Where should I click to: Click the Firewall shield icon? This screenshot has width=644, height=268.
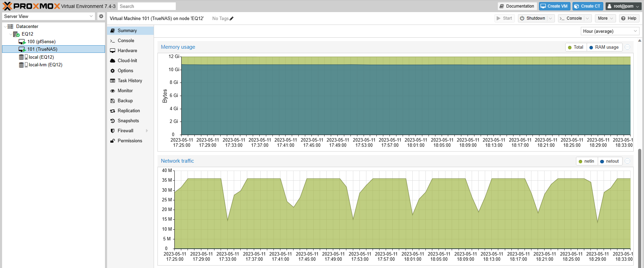[113, 131]
